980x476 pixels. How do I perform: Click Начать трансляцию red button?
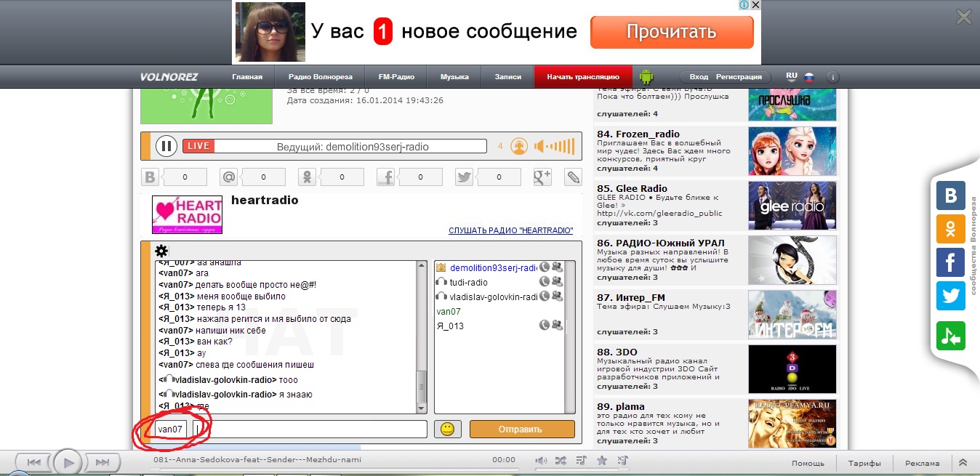point(583,76)
